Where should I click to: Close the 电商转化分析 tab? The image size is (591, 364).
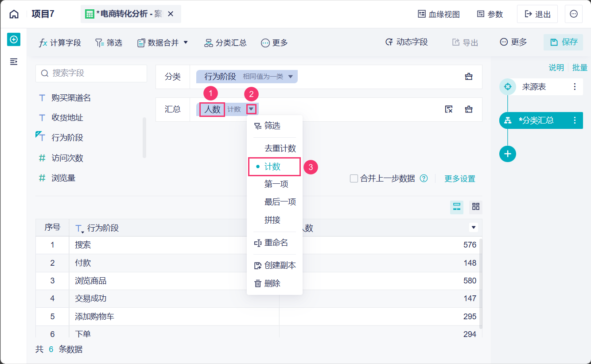[171, 14]
